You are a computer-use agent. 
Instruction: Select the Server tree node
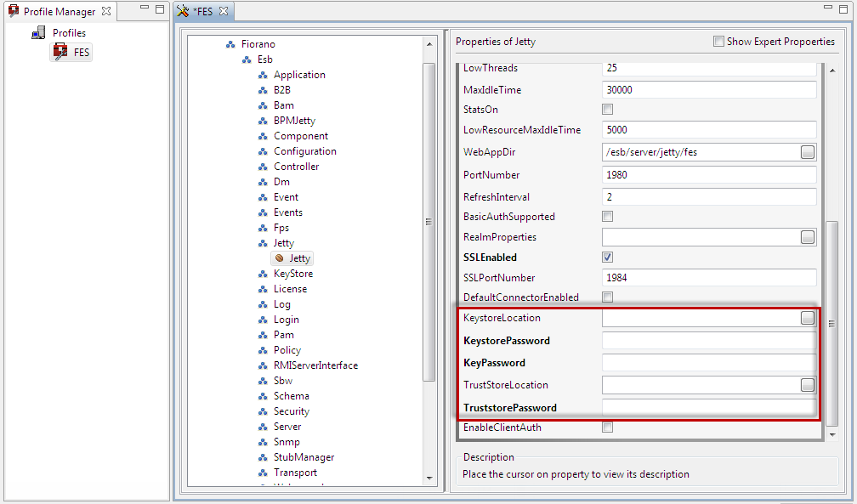point(287,427)
